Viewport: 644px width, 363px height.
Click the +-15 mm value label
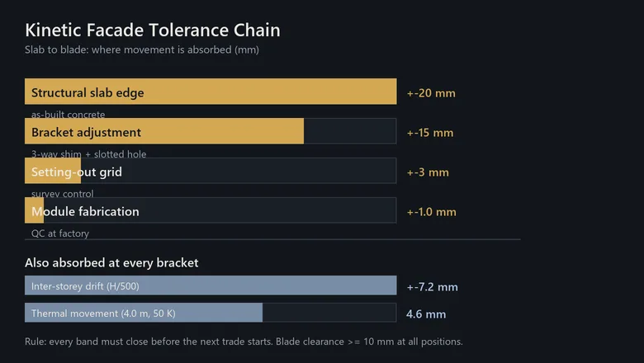[x=430, y=133]
